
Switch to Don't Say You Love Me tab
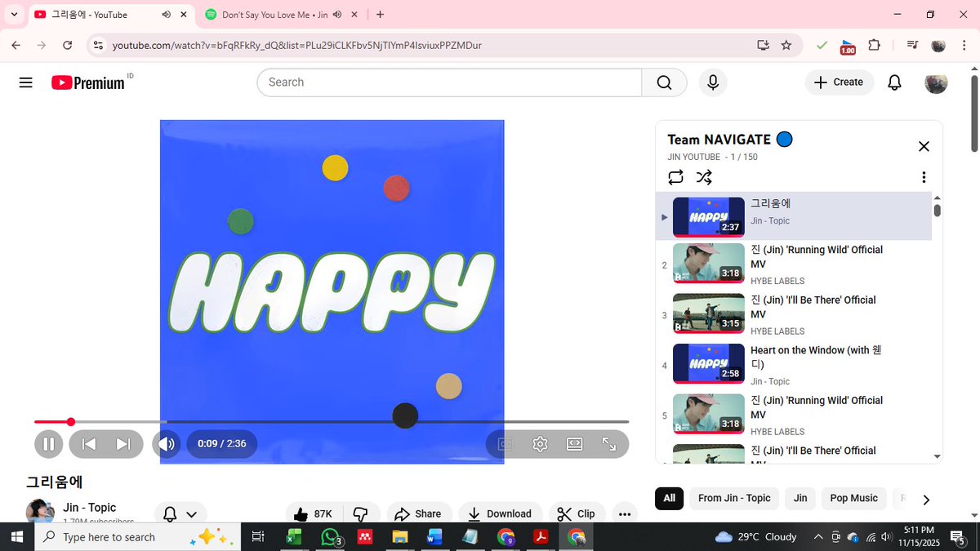pyautogui.click(x=274, y=15)
